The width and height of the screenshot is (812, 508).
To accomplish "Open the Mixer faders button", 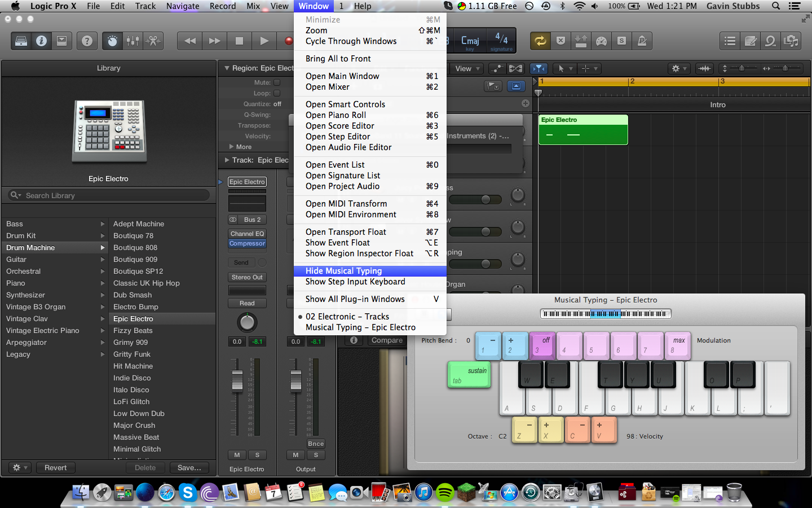I will (133, 41).
